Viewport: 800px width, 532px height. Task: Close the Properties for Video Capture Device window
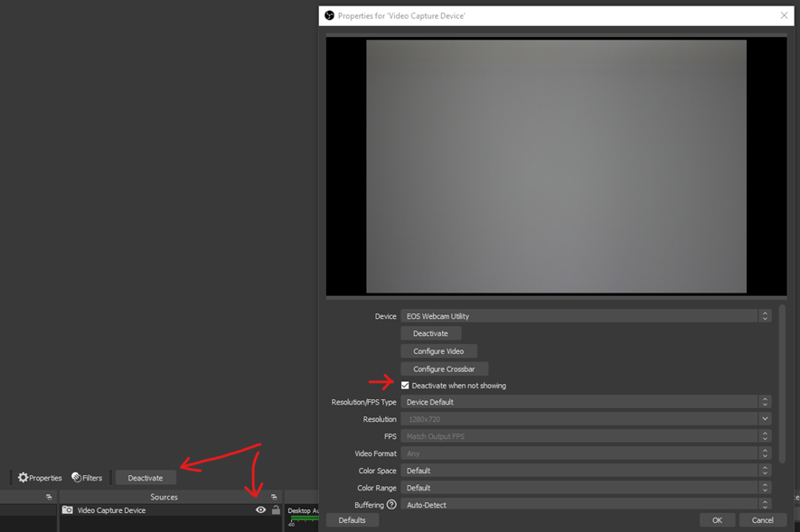[x=785, y=15]
